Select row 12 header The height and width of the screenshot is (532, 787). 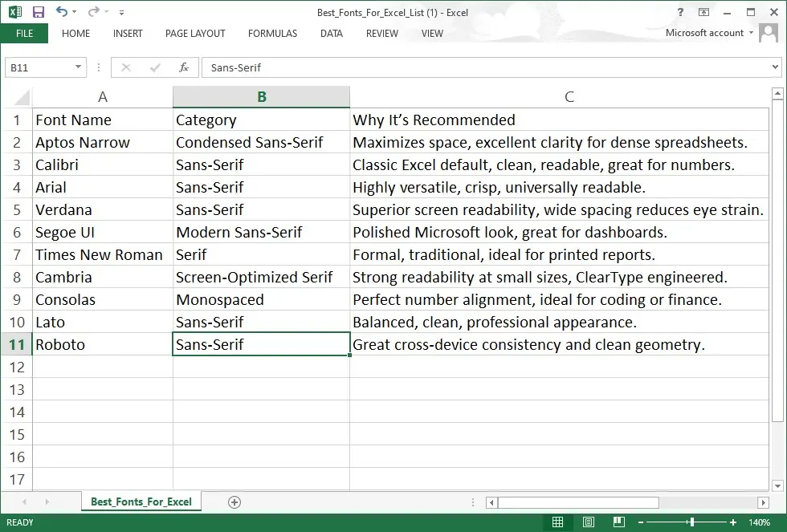(x=17, y=367)
